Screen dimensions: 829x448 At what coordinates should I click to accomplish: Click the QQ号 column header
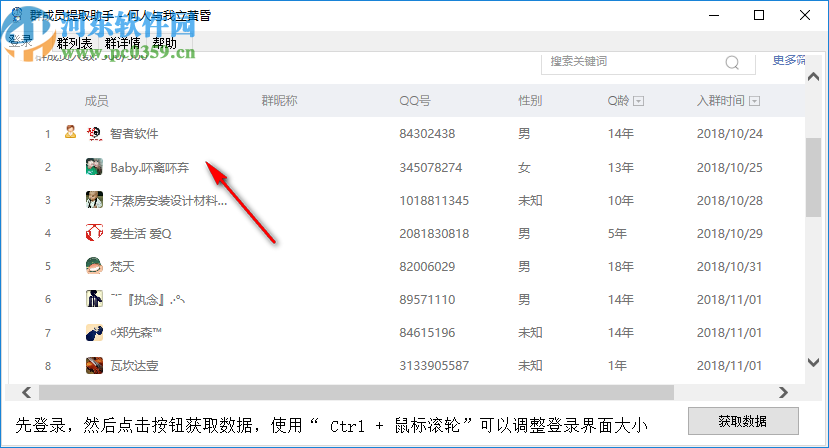(415, 101)
